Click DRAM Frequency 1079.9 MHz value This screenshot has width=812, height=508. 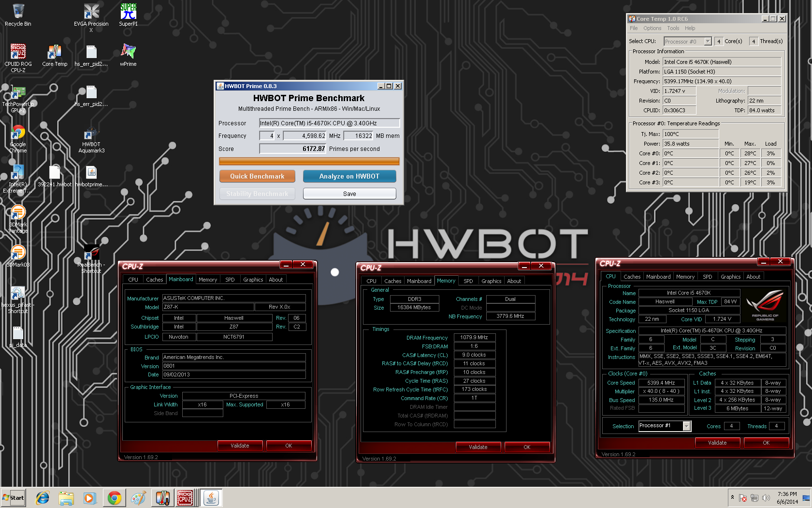pyautogui.click(x=474, y=337)
